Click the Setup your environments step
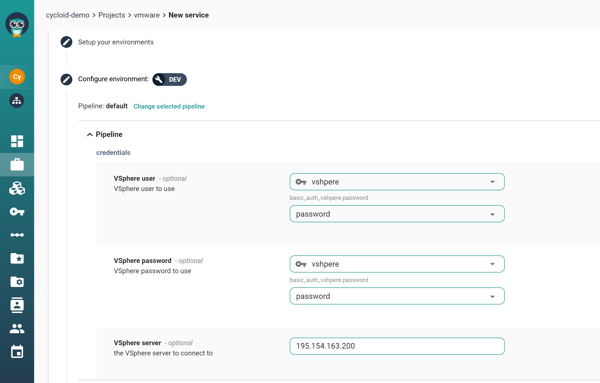Image resolution: width=600 pixels, height=383 pixels. click(x=116, y=42)
